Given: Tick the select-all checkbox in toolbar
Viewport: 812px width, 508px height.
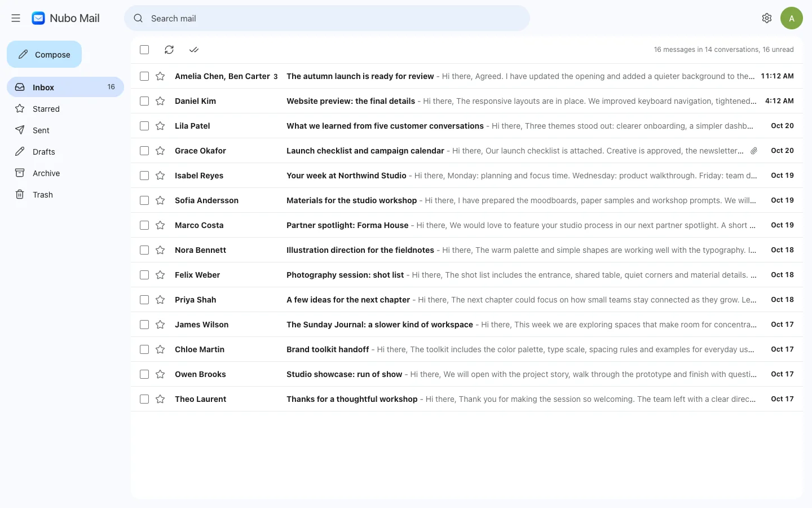Looking at the screenshot, I should tap(144, 50).
